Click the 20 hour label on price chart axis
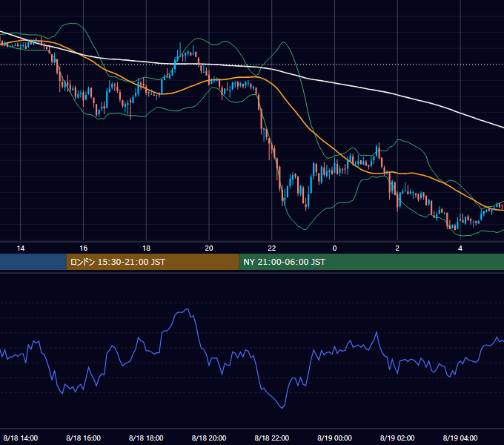The width and height of the screenshot is (504, 445). (209, 248)
